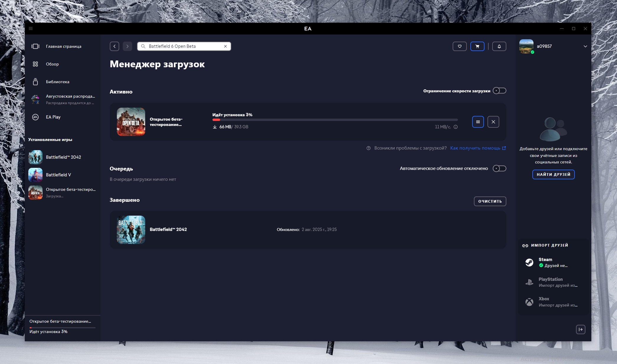Screen dimensions: 617x364
Task: Toggle the download speed limit switch
Action: [x=499, y=91]
